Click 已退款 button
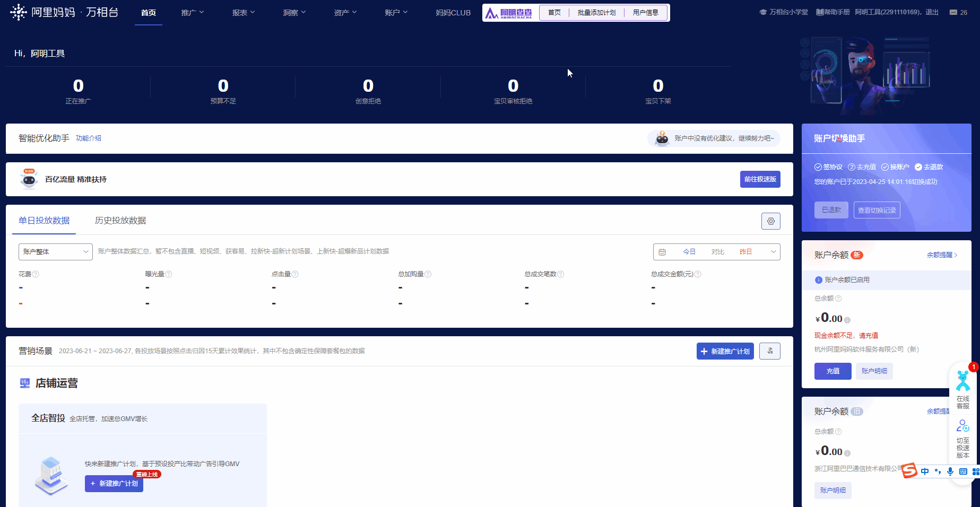 point(831,210)
